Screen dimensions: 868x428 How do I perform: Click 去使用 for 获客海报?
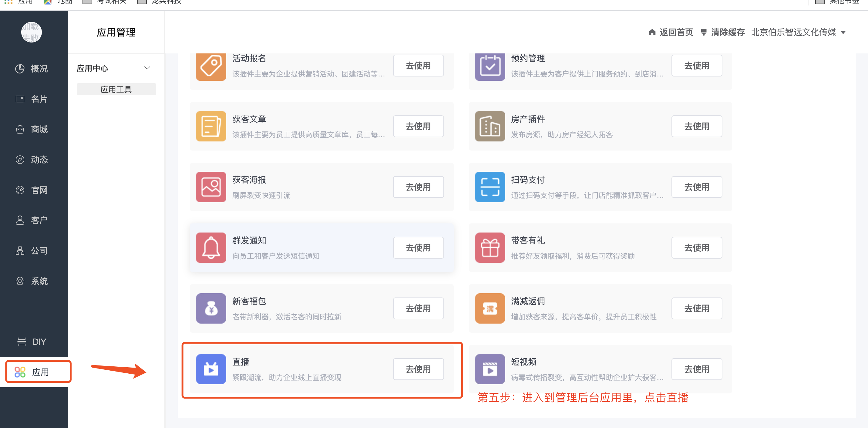click(x=418, y=187)
